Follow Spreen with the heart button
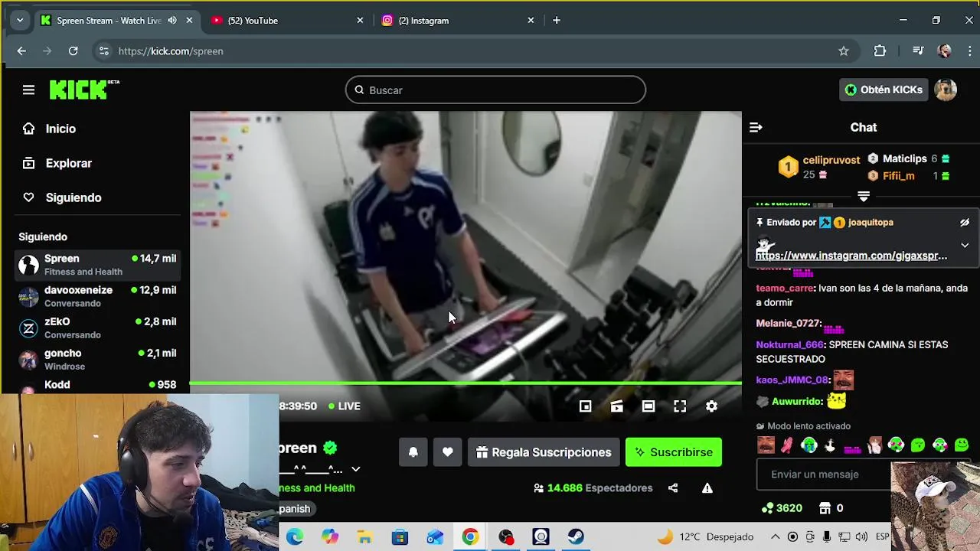The width and height of the screenshot is (980, 551). click(447, 452)
